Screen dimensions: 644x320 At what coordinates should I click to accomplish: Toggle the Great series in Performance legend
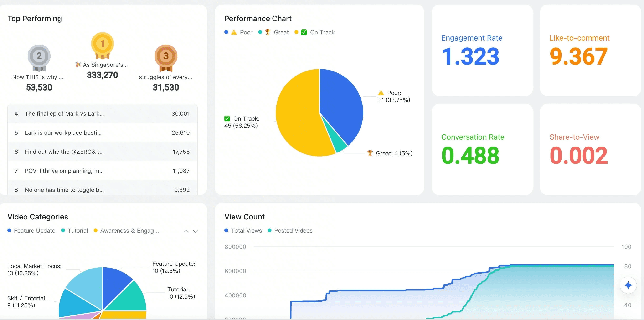pyautogui.click(x=281, y=32)
